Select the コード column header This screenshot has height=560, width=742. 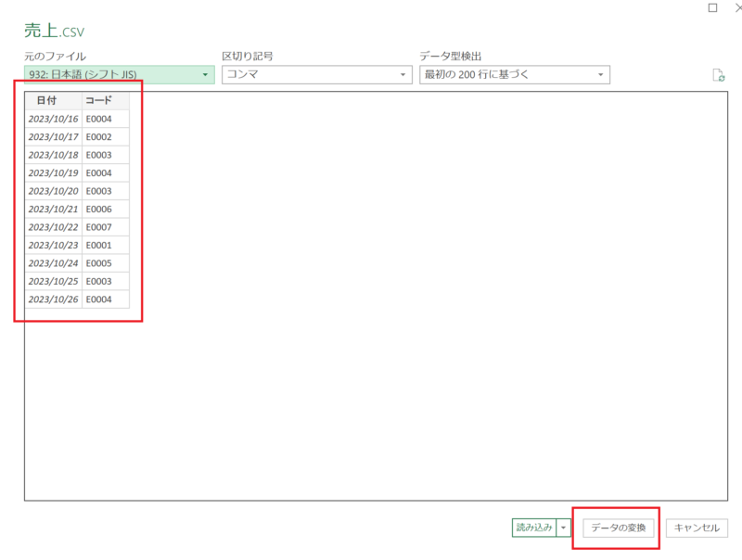point(105,100)
